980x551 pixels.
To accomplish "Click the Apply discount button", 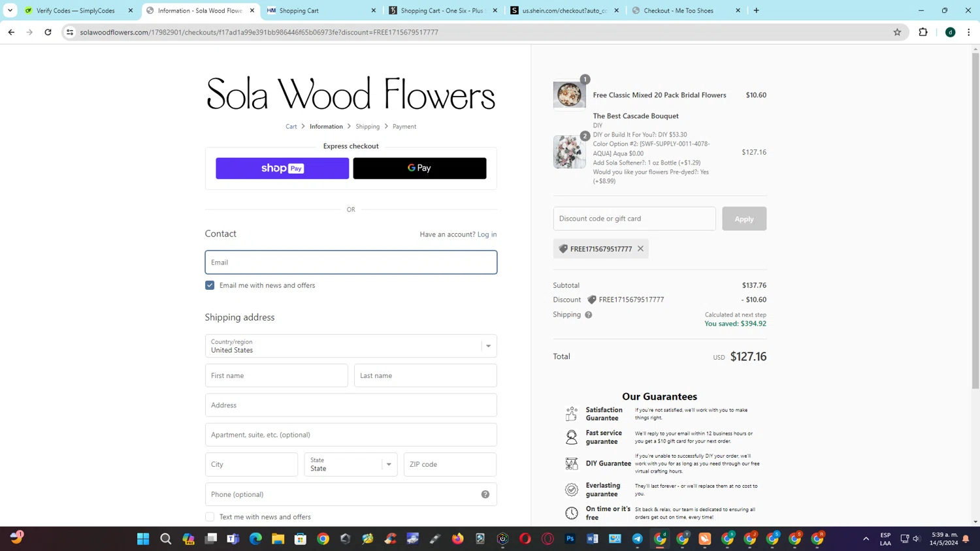I will click(744, 219).
